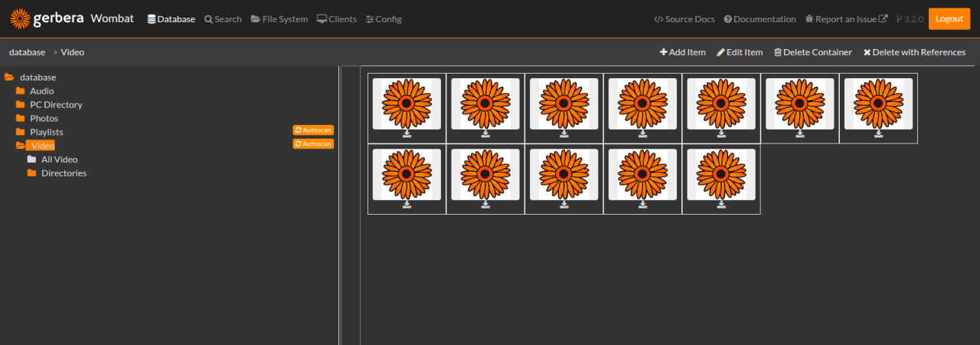Click Report an Issue

[847, 19]
